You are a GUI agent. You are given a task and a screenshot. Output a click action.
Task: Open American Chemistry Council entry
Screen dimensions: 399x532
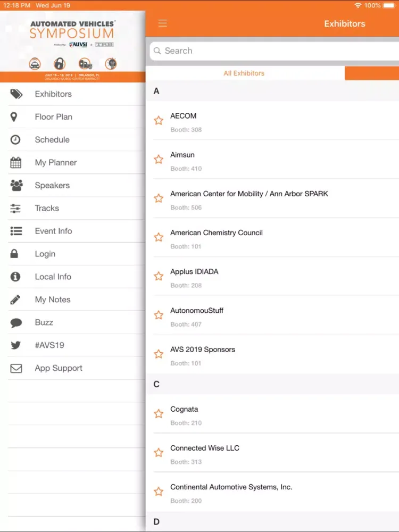(x=272, y=237)
